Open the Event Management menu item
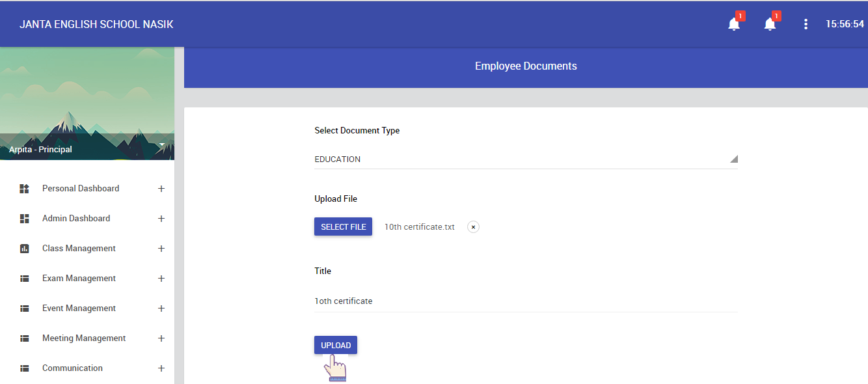This screenshot has width=868, height=384. coord(79,309)
